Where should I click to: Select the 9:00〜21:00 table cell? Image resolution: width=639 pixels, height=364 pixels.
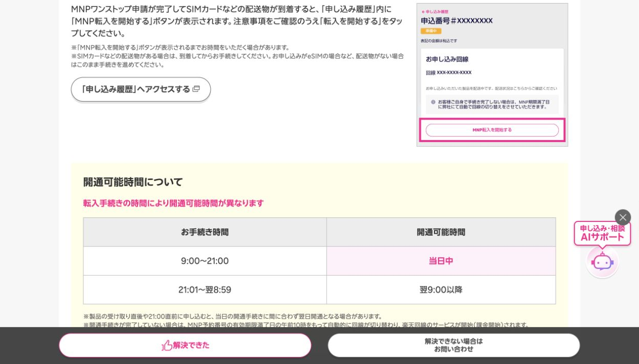205,261
